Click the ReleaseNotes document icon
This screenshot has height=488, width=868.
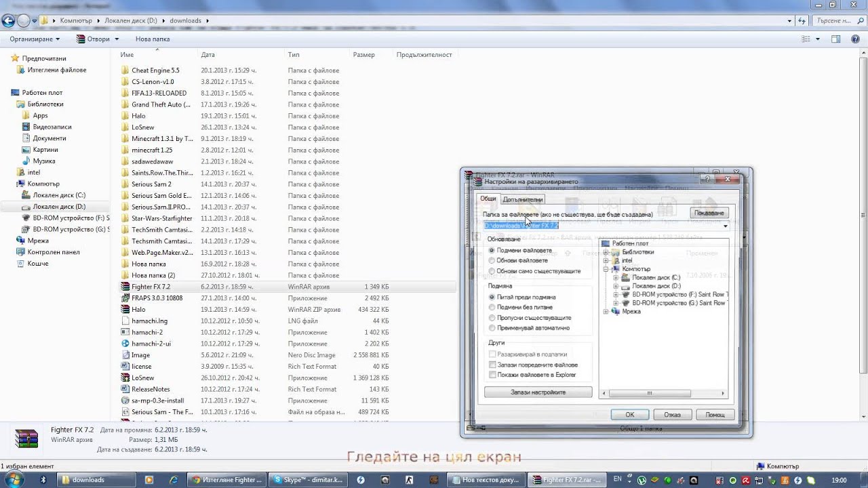pyautogui.click(x=125, y=390)
